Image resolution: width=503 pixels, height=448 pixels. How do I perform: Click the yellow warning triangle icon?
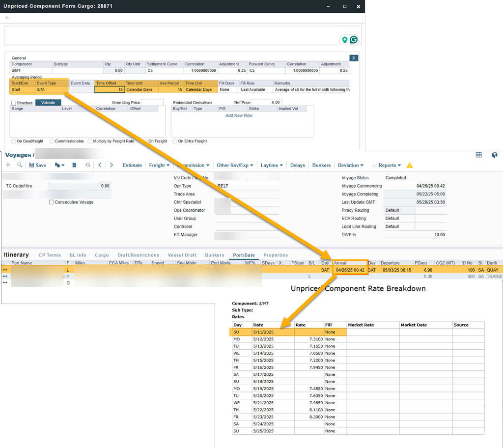point(410,166)
